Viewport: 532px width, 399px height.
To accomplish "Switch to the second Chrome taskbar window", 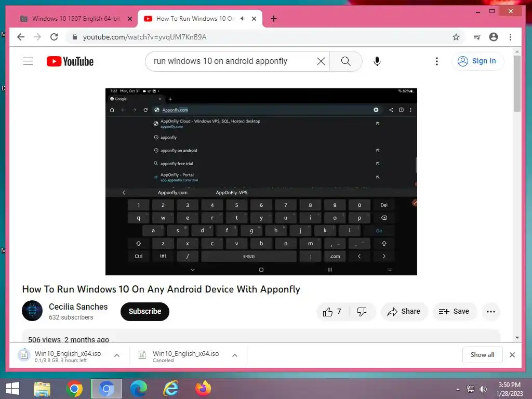I will [x=107, y=389].
